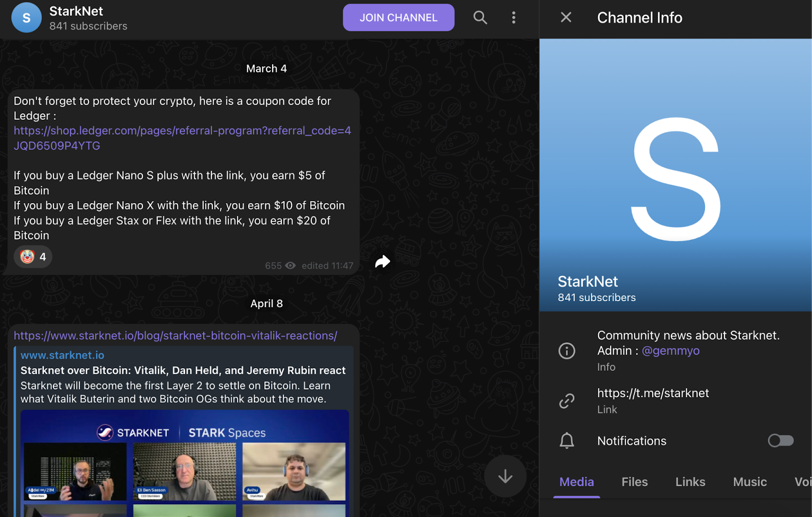This screenshot has width=812, height=517.
Task: Click the notifications bell icon
Action: [x=566, y=441]
